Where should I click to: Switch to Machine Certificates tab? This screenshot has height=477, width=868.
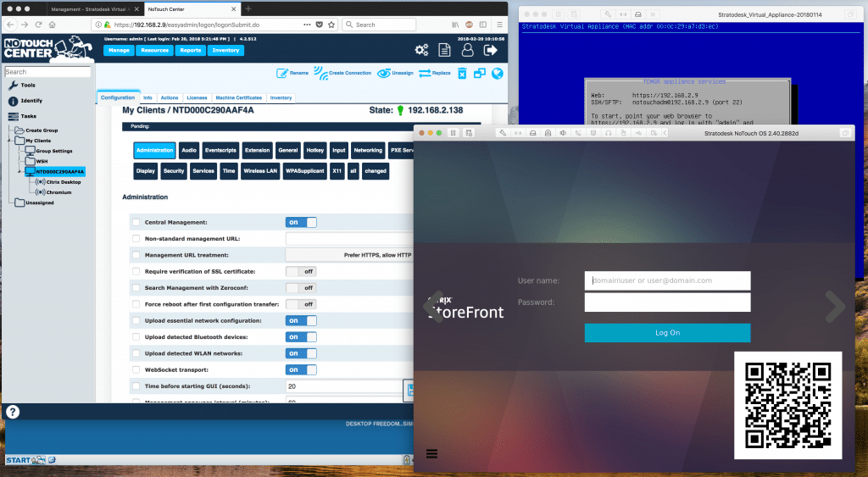pos(238,98)
